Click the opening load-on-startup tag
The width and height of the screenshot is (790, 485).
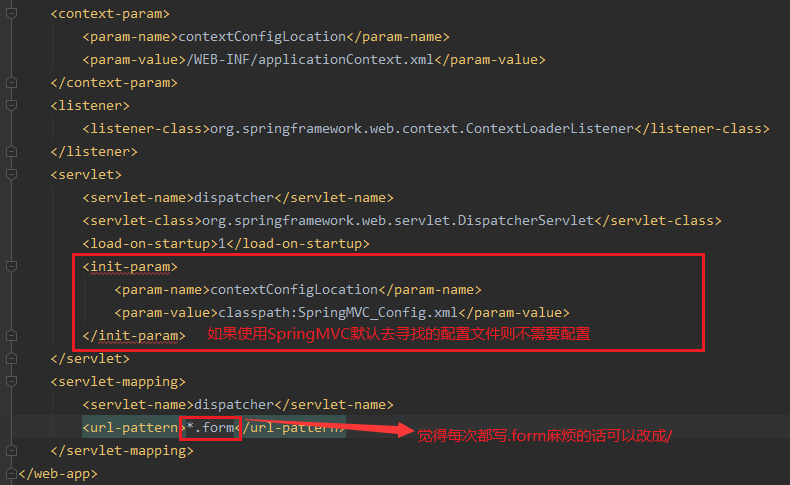coord(150,244)
